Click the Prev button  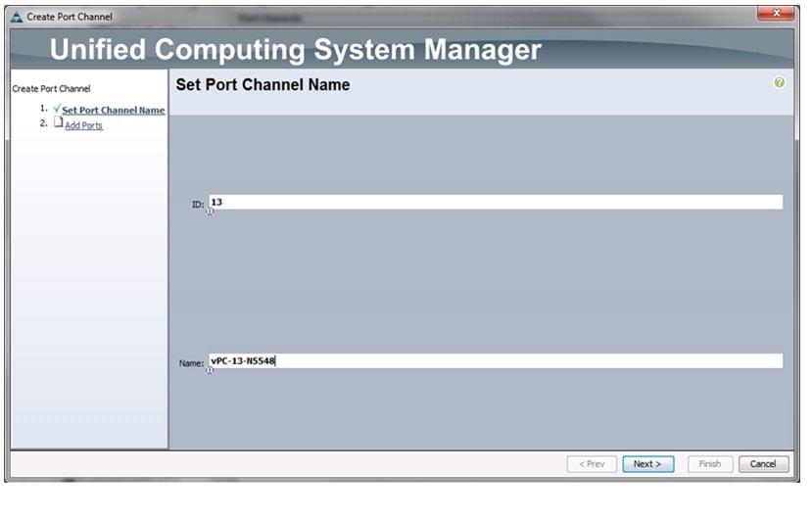tap(591, 464)
